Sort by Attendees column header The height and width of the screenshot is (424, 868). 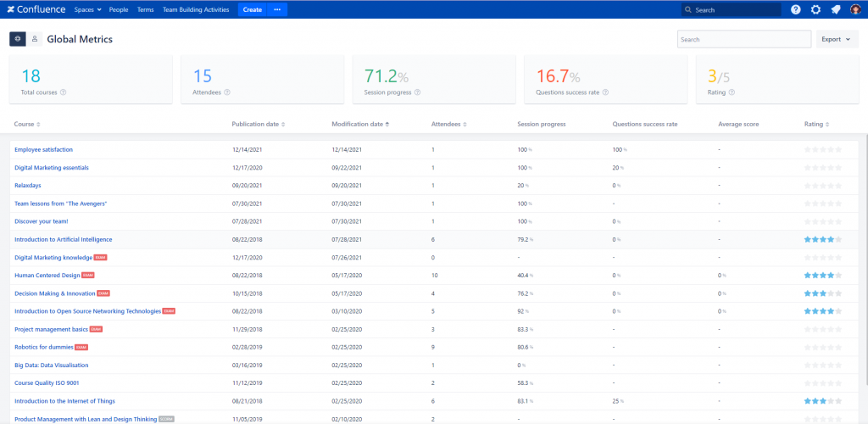point(448,125)
